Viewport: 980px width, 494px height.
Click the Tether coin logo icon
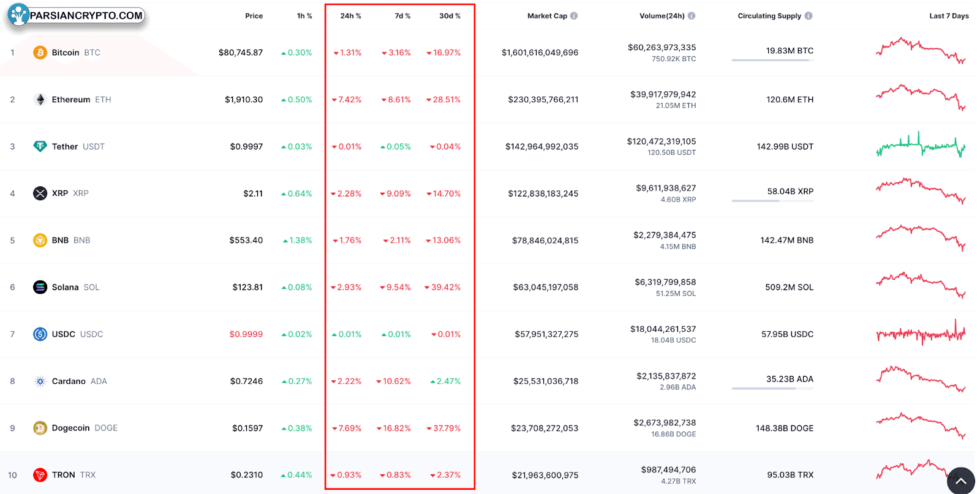40,146
